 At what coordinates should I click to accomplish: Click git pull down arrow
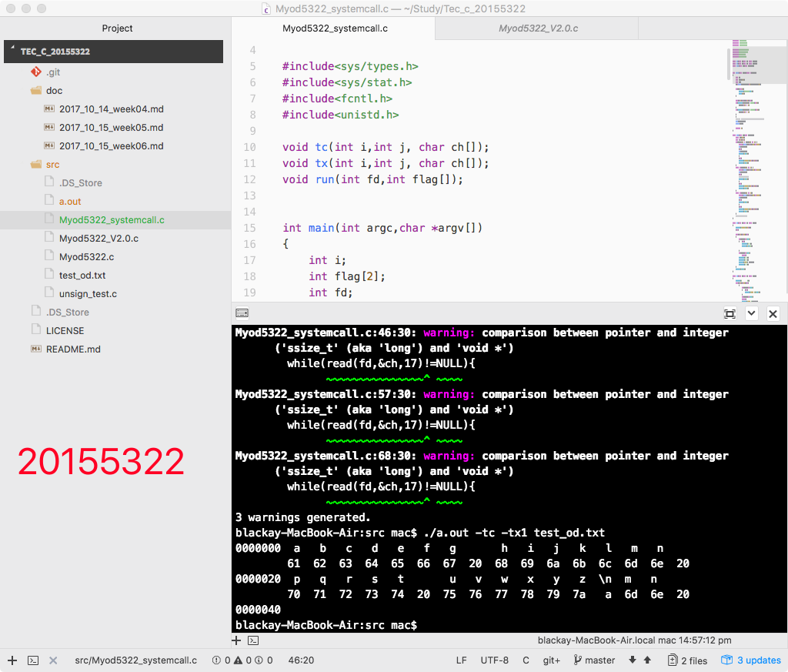[x=633, y=660]
